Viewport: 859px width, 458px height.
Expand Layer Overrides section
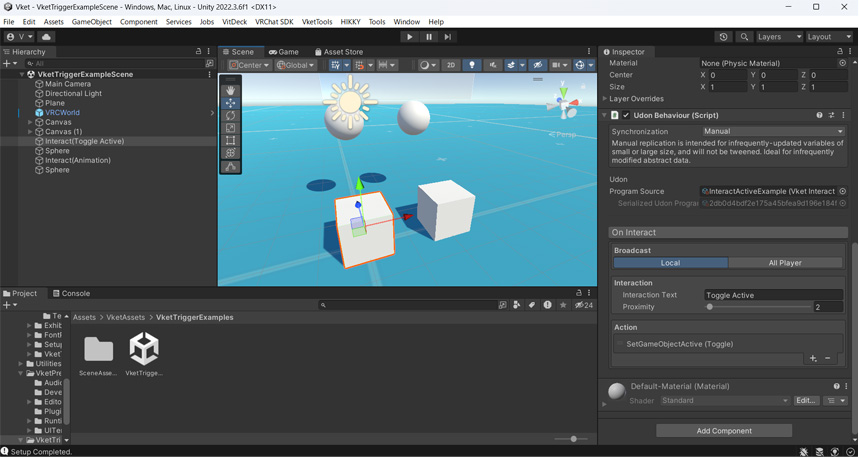tap(605, 99)
